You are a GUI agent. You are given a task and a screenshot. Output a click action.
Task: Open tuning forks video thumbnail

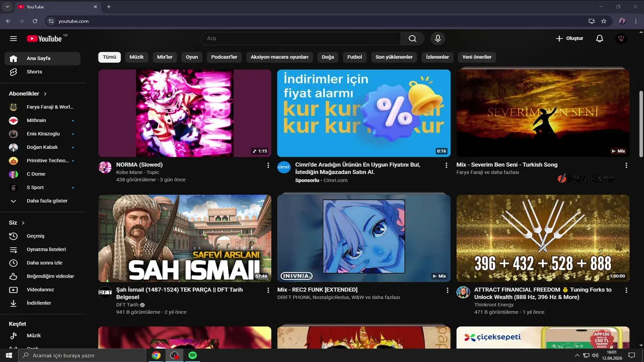pos(543,238)
